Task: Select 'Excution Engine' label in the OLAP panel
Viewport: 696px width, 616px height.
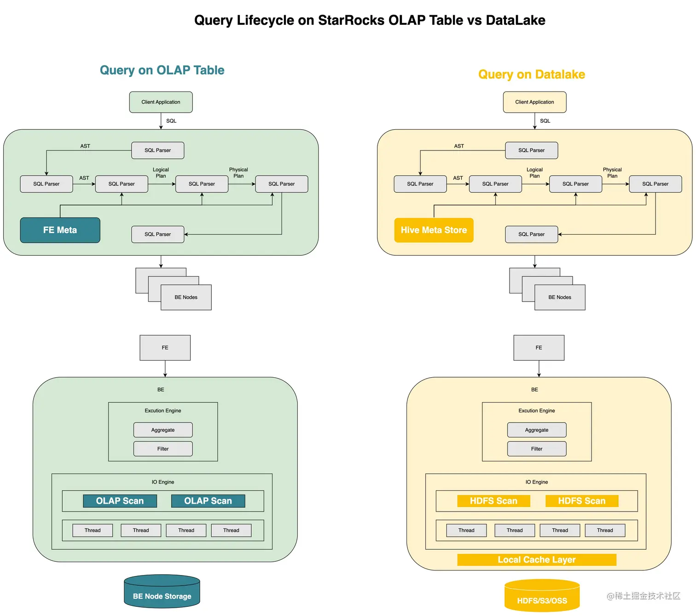Action: pos(163,411)
